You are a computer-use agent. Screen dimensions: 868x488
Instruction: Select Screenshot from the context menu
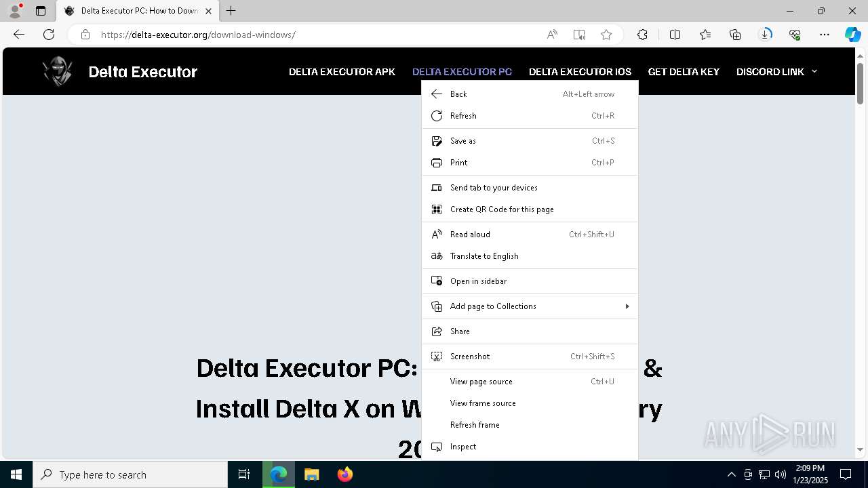[x=530, y=357]
